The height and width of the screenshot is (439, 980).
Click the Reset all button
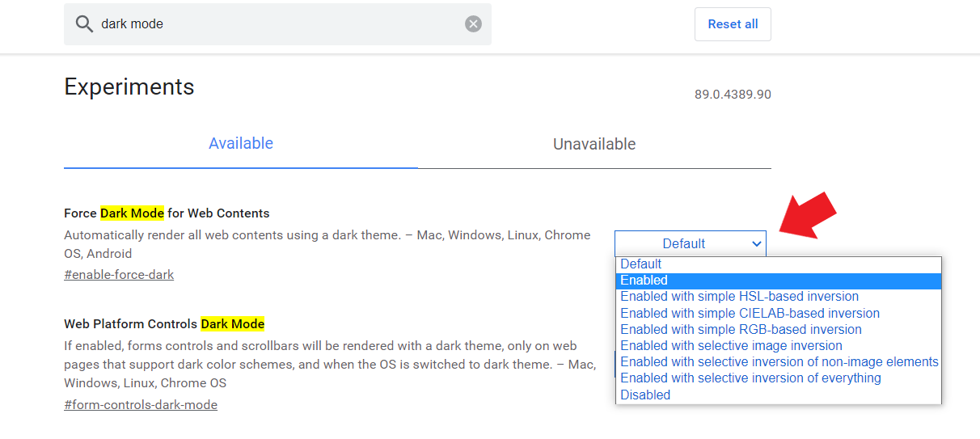pyautogui.click(x=733, y=24)
